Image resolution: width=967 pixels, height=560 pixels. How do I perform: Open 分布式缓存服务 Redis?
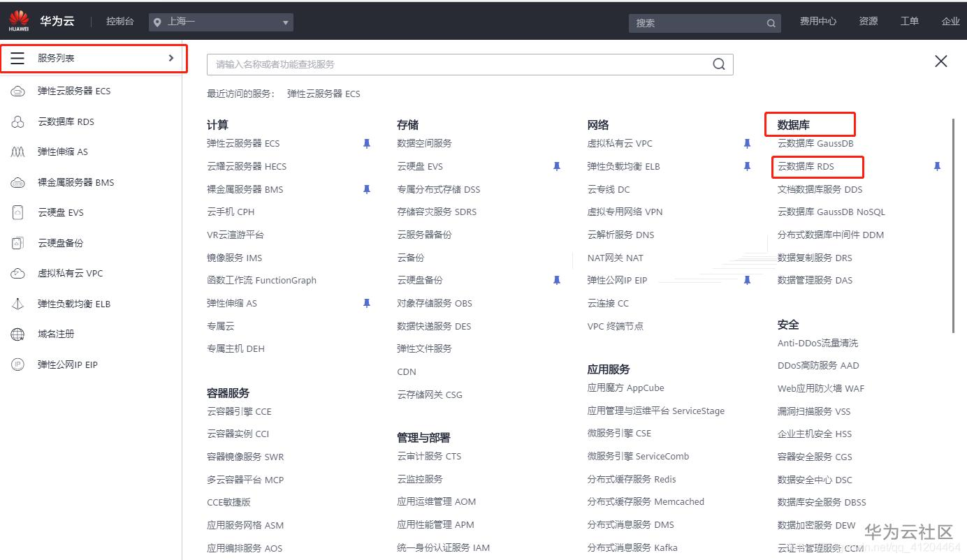point(632,479)
